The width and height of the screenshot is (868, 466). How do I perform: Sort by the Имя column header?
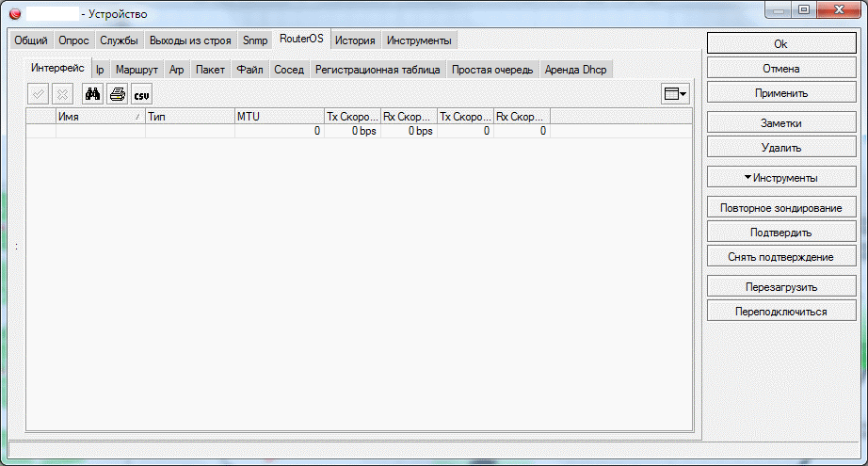click(x=100, y=116)
